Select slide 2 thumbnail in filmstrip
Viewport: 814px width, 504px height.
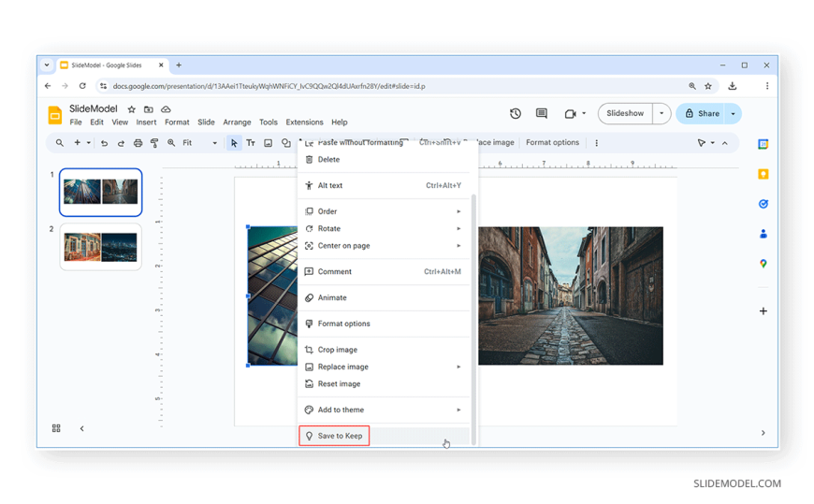[101, 247]
